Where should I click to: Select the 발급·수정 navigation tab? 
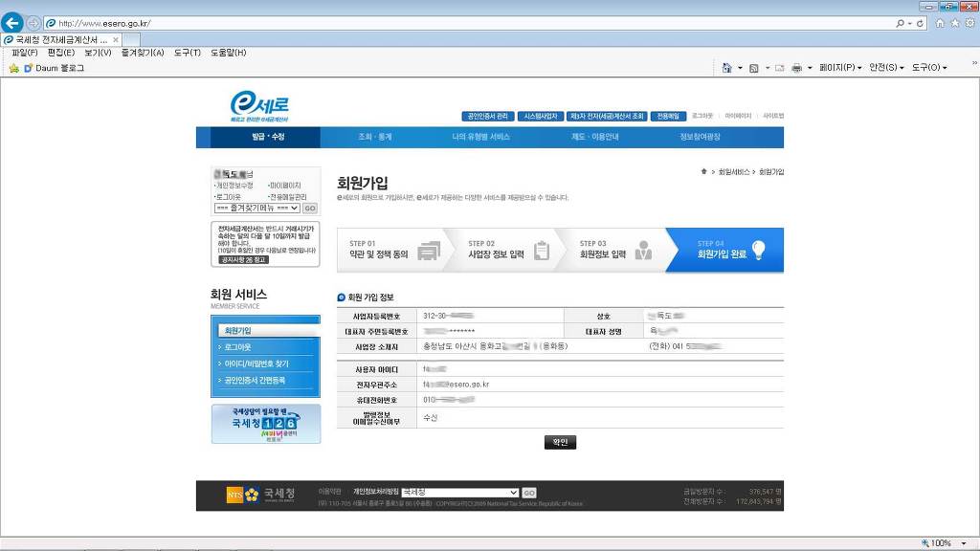click(x=268, y=137)
